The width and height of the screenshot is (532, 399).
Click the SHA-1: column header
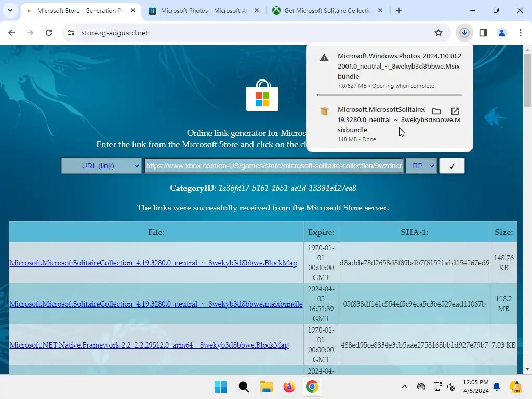point(414,232)
